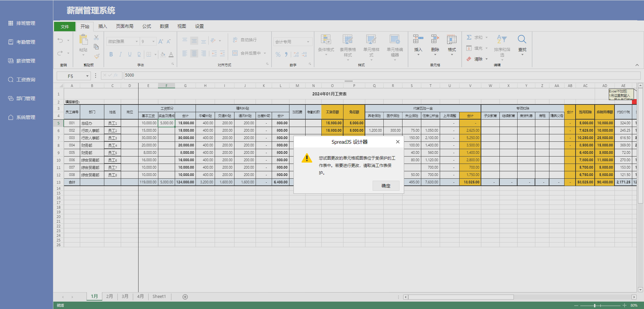Image resolution: width=644 pixels, height=309 pixels.
Task: Click the increase indent icon
Action: [222, 53]
